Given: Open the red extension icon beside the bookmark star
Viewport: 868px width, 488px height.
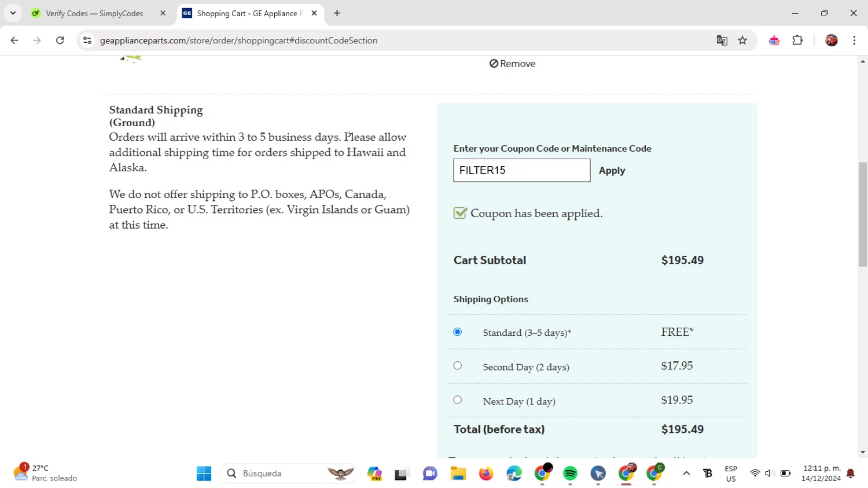Looking at the screenshot, I should coord(774,41).
